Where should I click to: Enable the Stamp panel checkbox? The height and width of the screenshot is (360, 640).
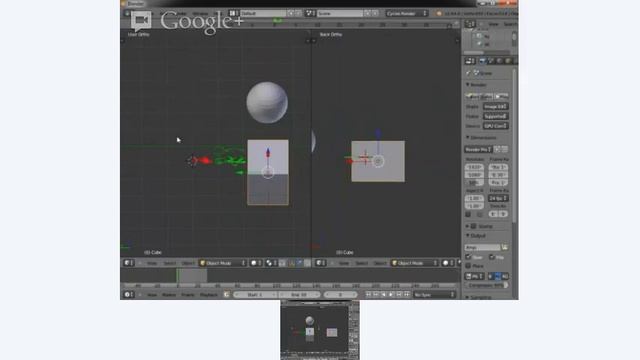tap(473, 226)
